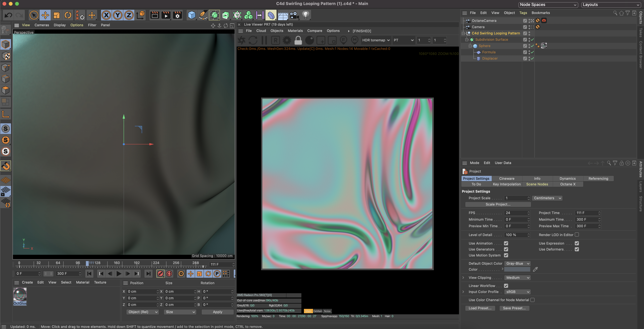Click the Scale Project... button

[498, 204]
